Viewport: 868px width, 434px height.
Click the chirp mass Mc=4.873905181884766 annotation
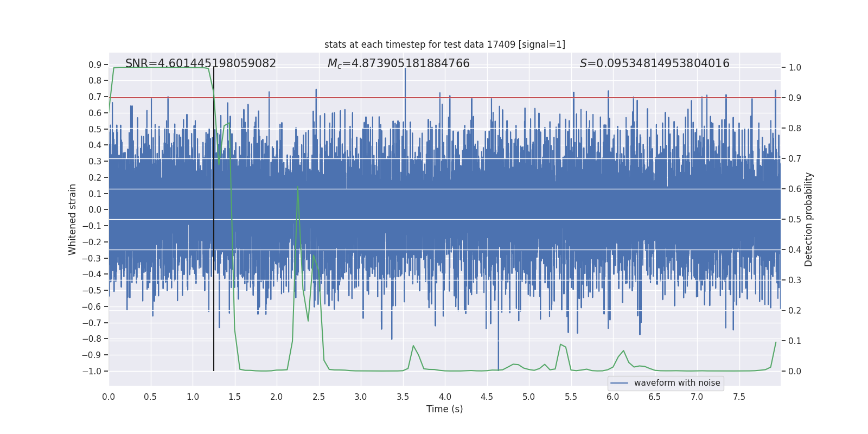[x=399, y=63]
